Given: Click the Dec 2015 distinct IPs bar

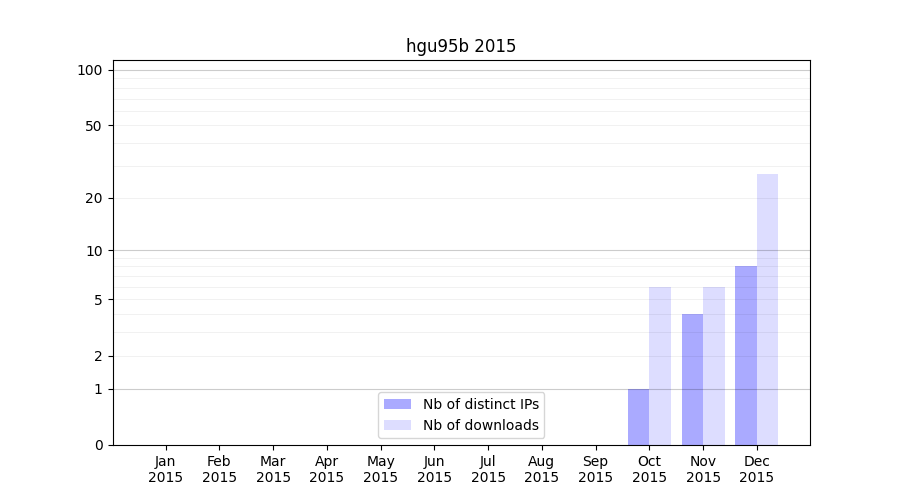Looking at the screenshot, I should [x=746, y=356].
